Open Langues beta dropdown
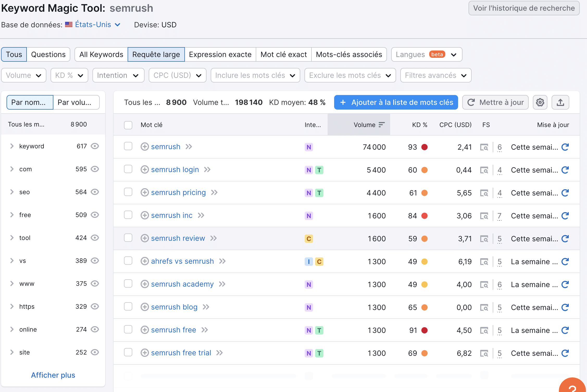The width and height of the screenshot is (587, 392). coord(427,54)
